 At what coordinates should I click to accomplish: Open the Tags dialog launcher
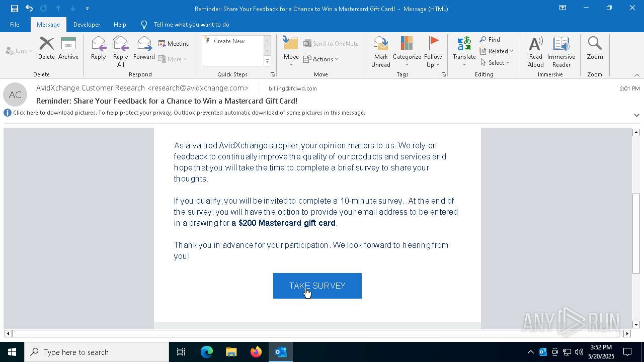tap(444, 74)
